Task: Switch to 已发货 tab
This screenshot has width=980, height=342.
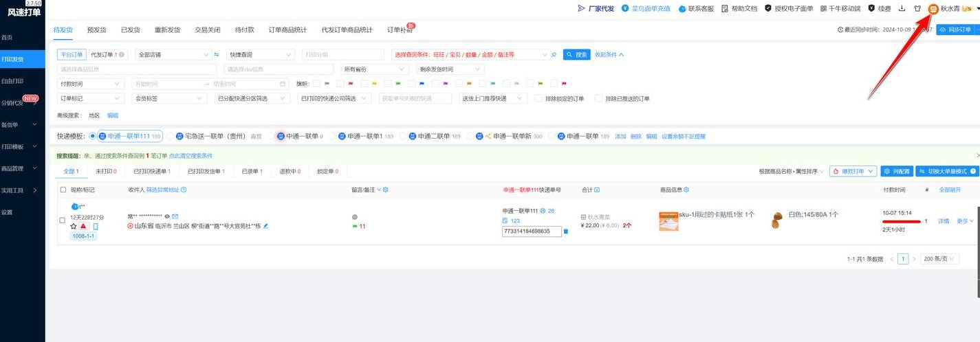Action: coord(131,30)
